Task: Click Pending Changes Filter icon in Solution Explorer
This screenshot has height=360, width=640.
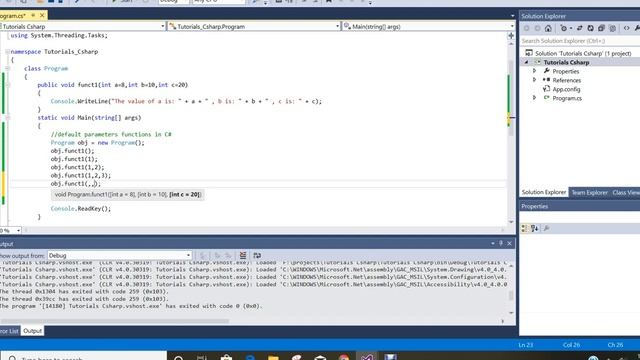Action: (x=564, y=28)
